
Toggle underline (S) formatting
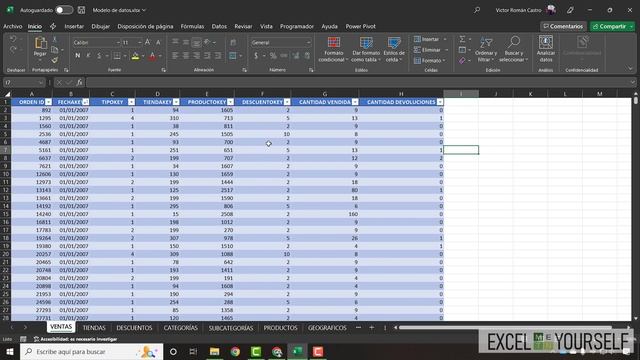coord(99,56)
